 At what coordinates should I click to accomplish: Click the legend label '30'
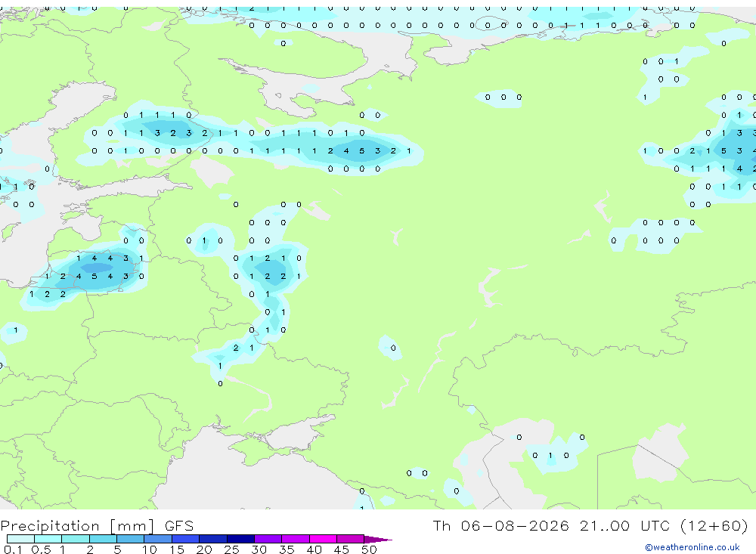tap(259, 549)
